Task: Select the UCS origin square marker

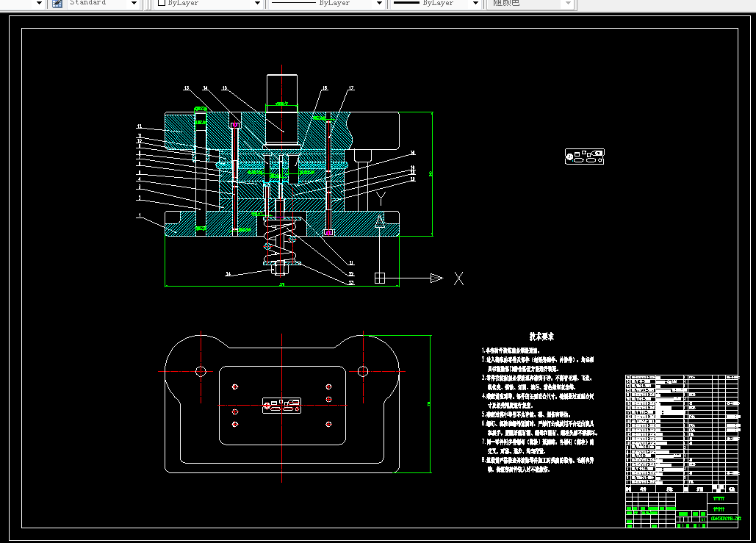Action: (380, 278)
